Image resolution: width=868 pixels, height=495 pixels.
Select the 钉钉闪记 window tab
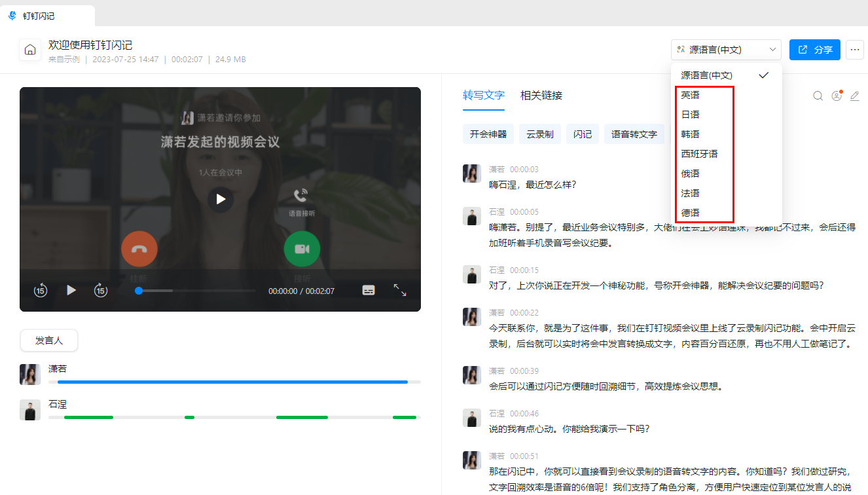[x=48, y=16]
